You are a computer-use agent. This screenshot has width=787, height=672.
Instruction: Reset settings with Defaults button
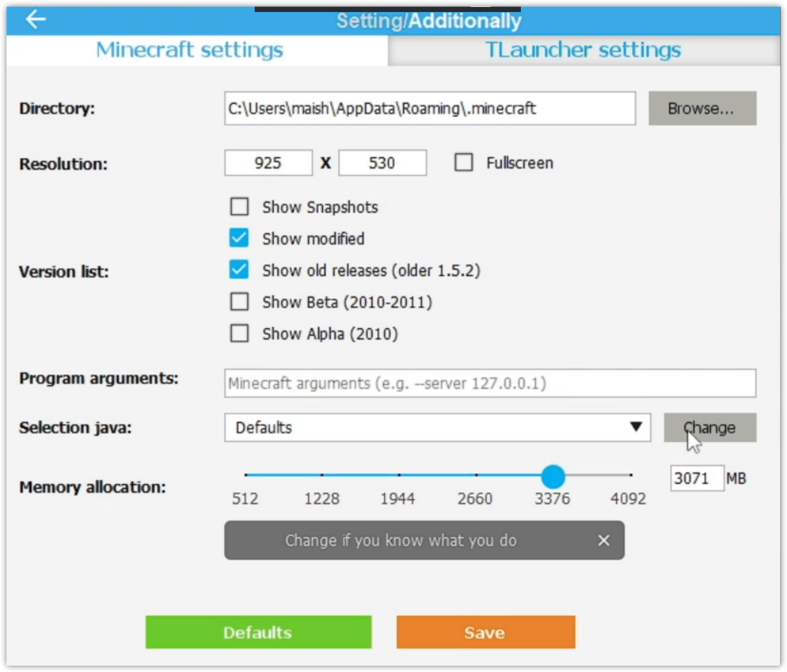coord(259,632)
